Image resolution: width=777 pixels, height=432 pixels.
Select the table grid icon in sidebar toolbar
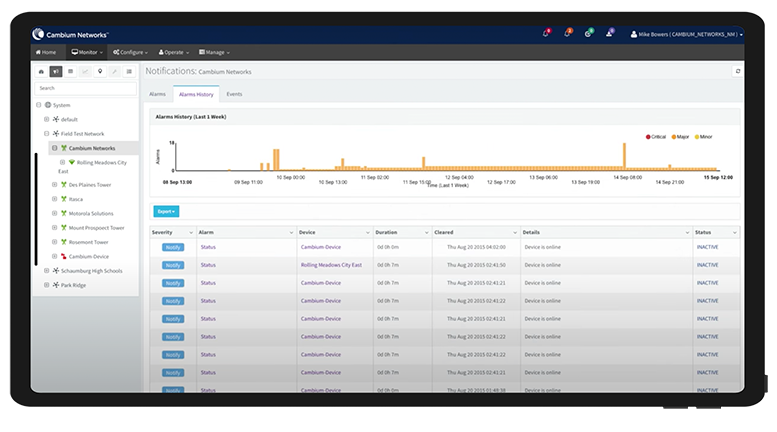[x=70, y=72]
